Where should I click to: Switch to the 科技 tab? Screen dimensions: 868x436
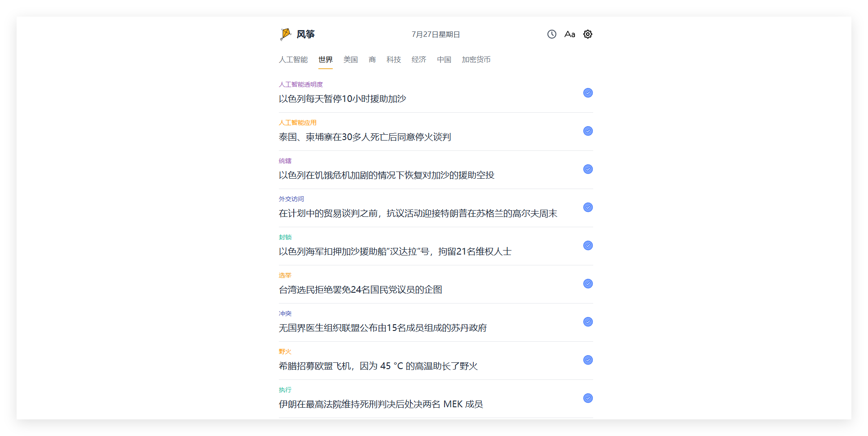pyautogui.click(x=394, y=60)
